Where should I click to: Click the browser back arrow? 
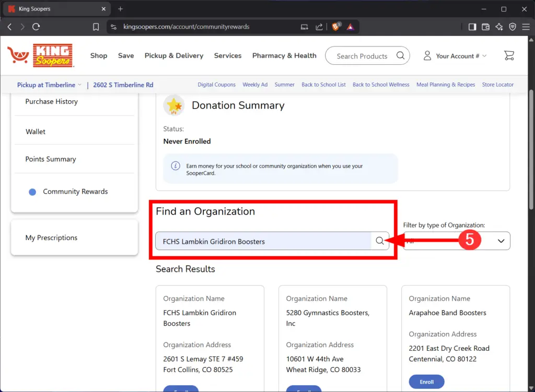click(9, 27)
